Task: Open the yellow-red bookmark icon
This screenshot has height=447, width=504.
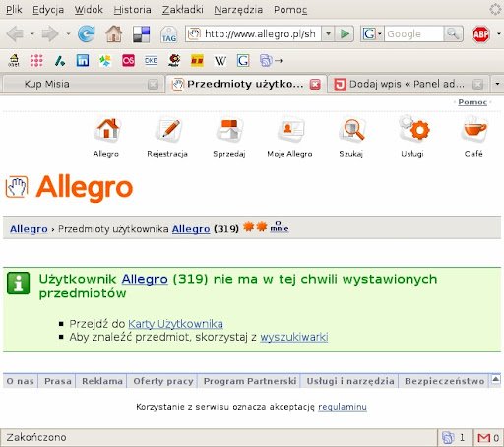Action: pyautogui.click(x=197, y=61)
